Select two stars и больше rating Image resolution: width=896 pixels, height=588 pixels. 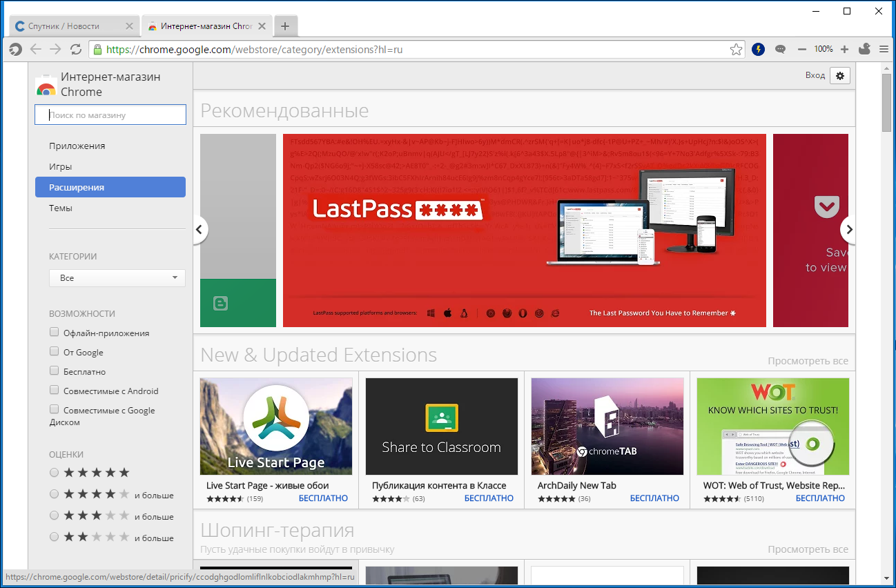54,537
